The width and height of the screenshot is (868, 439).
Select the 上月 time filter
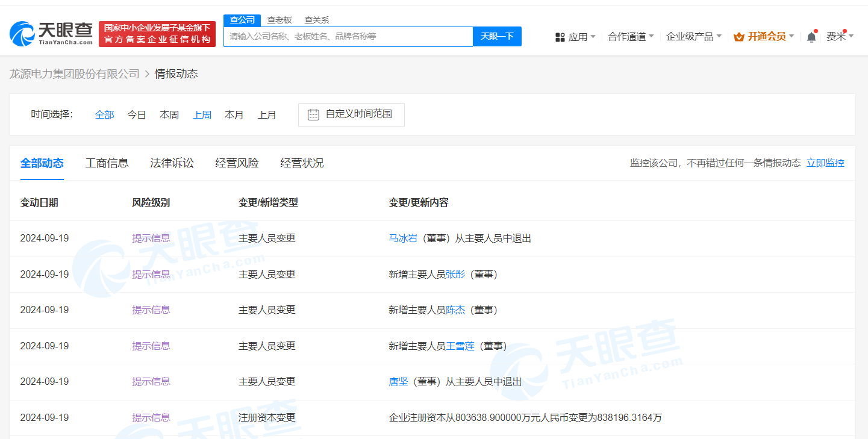click(x=267, y=114)
